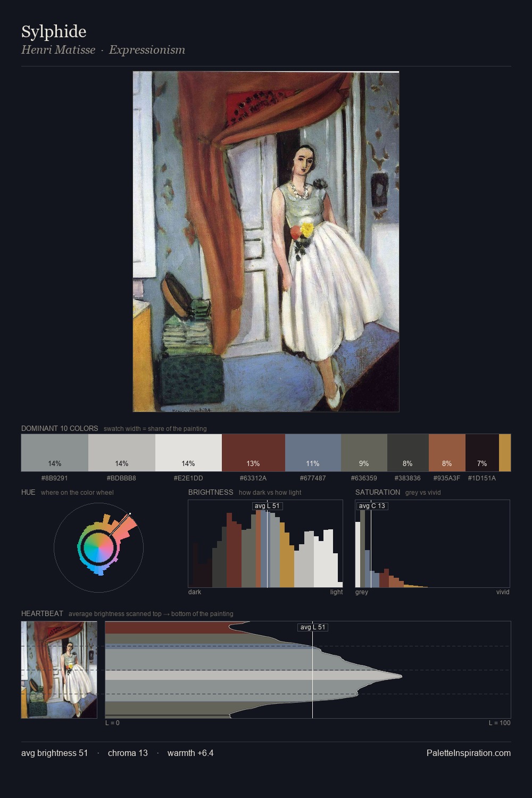This screenshot has width=532, height=798.
Task: Click the 'BRIGHTNESS' section heading
Action: coord(211,492)
